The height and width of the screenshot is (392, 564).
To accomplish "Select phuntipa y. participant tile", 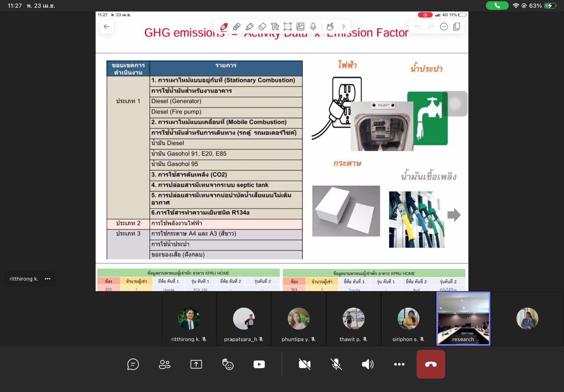I will coord(299,319).
